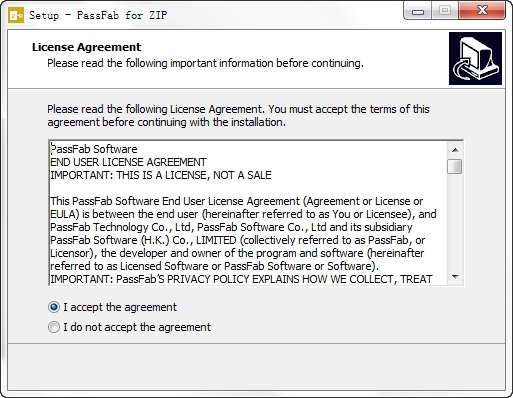Click the license scrollbar thumb handle

[x=455, y=167]
